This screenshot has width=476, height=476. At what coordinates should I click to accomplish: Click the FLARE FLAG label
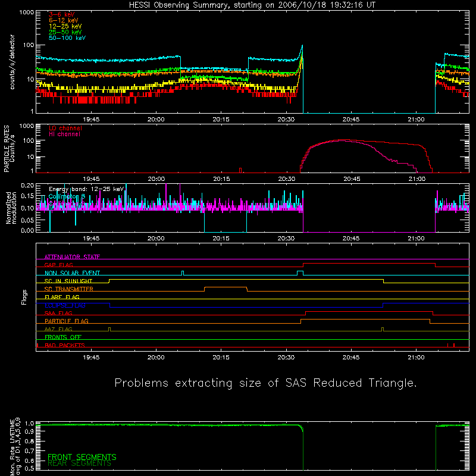(62, 297)
